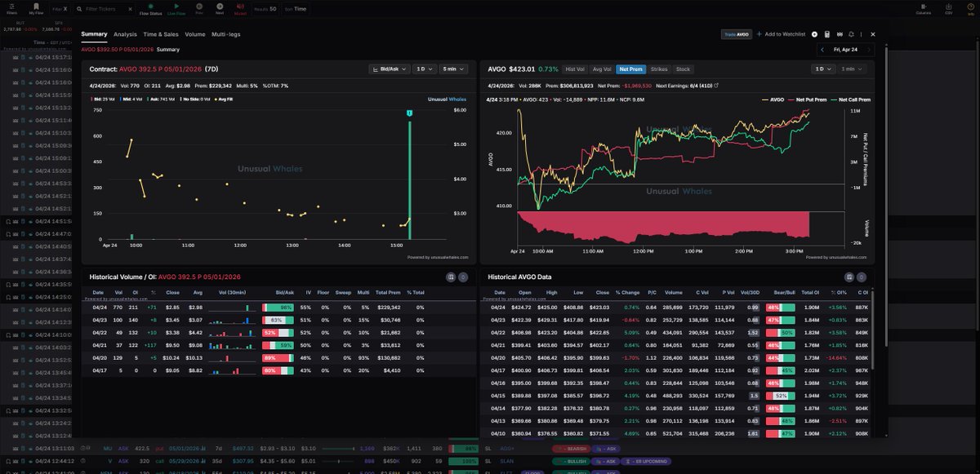This screenshot has width=980, height=474.
Task: Save Historical Volume / OI table icon
Action: tap(450, 277)
